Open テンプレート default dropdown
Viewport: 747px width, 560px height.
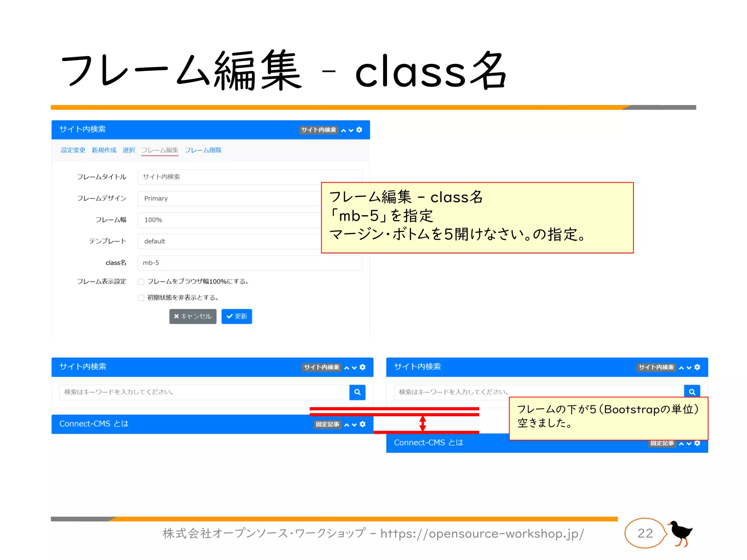[x=229, y=241]
